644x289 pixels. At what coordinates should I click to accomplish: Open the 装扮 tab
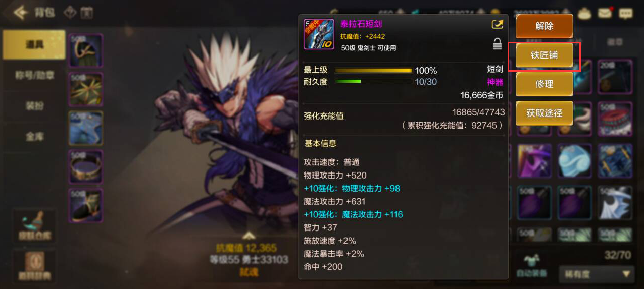coord(34,106)
